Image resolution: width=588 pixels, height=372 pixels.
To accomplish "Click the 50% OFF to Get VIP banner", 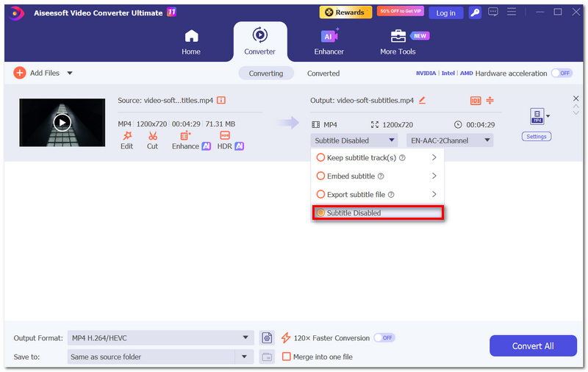I will [x=400, y=11].
